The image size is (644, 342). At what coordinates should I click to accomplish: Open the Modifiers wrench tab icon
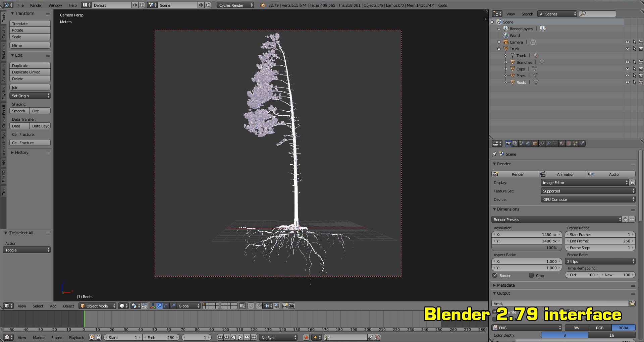548,144
